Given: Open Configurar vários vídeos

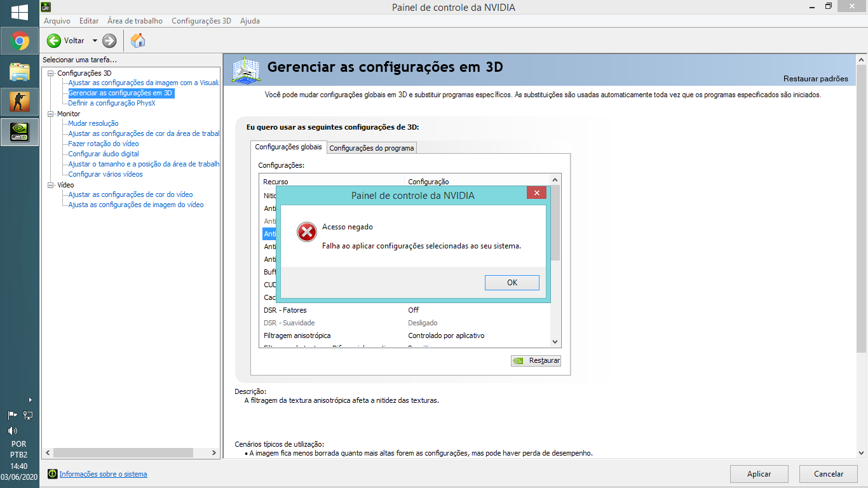Looking at the screenshot, I should (x=105, y=174).
